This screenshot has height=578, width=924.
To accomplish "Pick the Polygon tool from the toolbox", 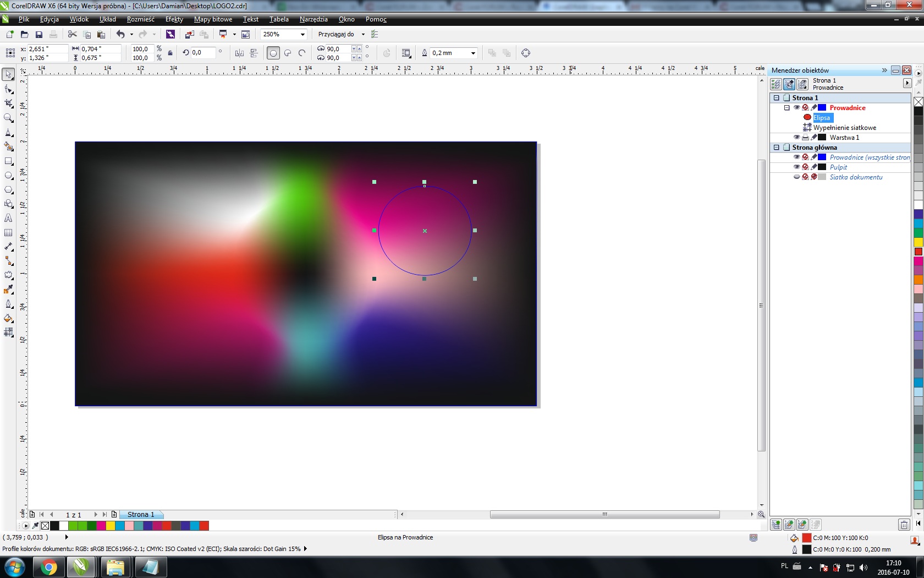I will [x=8, y=190].
